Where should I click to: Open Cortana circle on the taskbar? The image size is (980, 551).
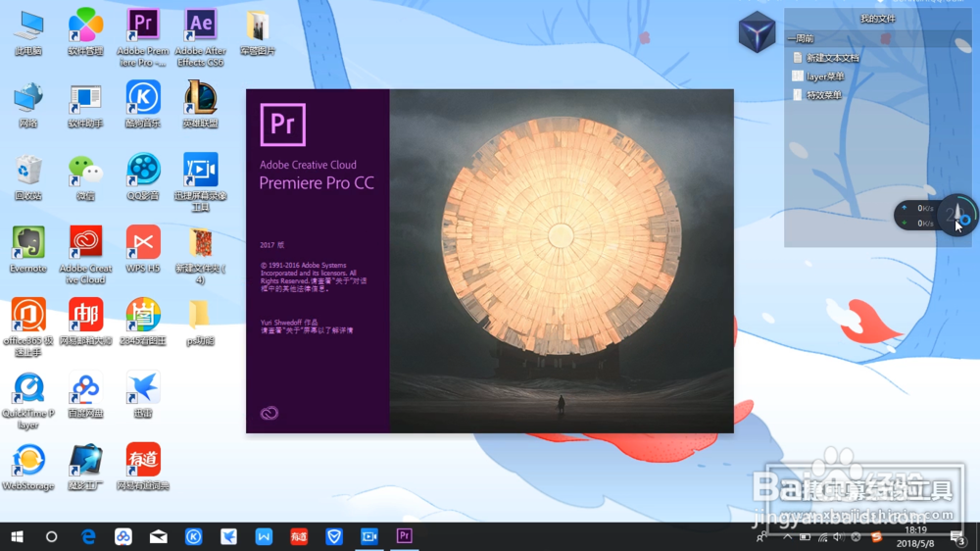point(51,536)
